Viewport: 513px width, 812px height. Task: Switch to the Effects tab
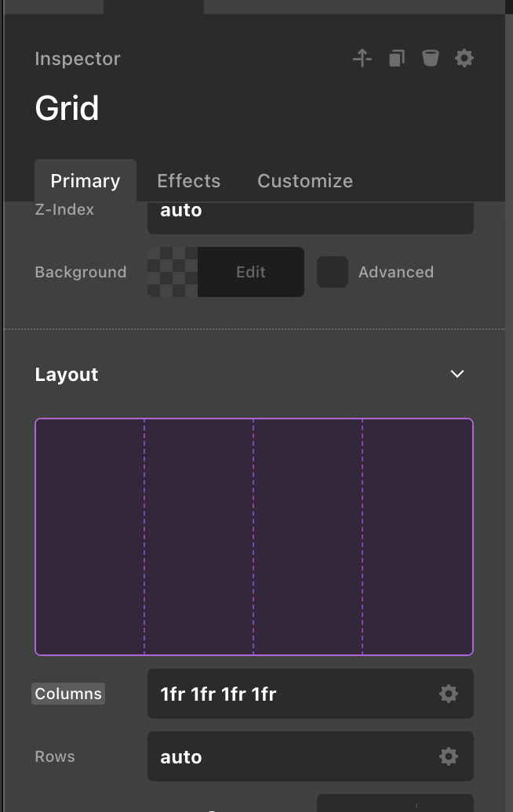[188, 181]
